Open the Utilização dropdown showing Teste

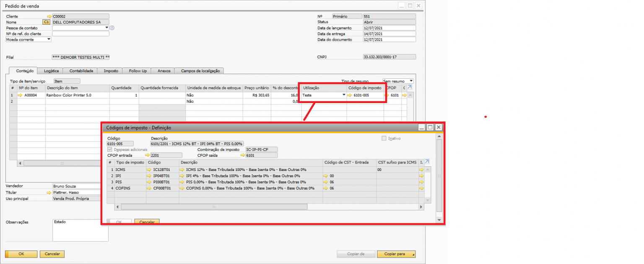(x=344, y=95)
